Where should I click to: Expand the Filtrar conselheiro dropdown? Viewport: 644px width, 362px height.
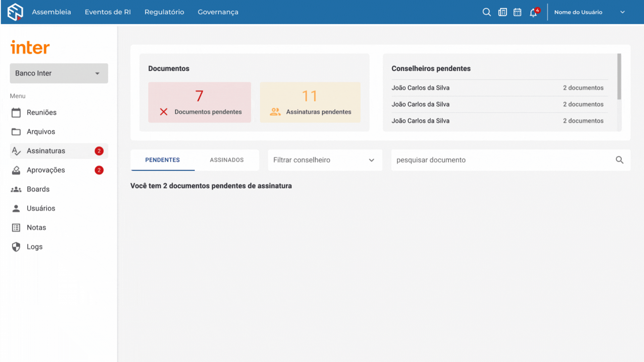pos(325,160)
